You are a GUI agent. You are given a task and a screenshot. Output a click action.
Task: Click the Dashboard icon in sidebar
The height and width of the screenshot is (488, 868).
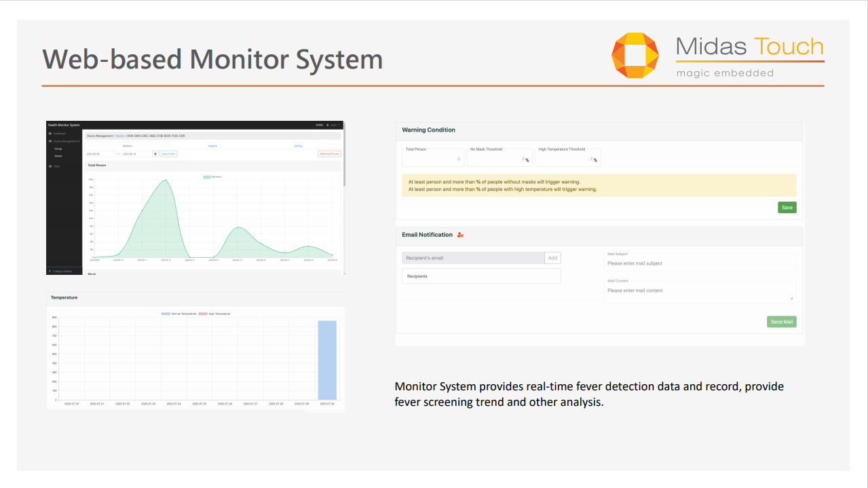(50, 133)
